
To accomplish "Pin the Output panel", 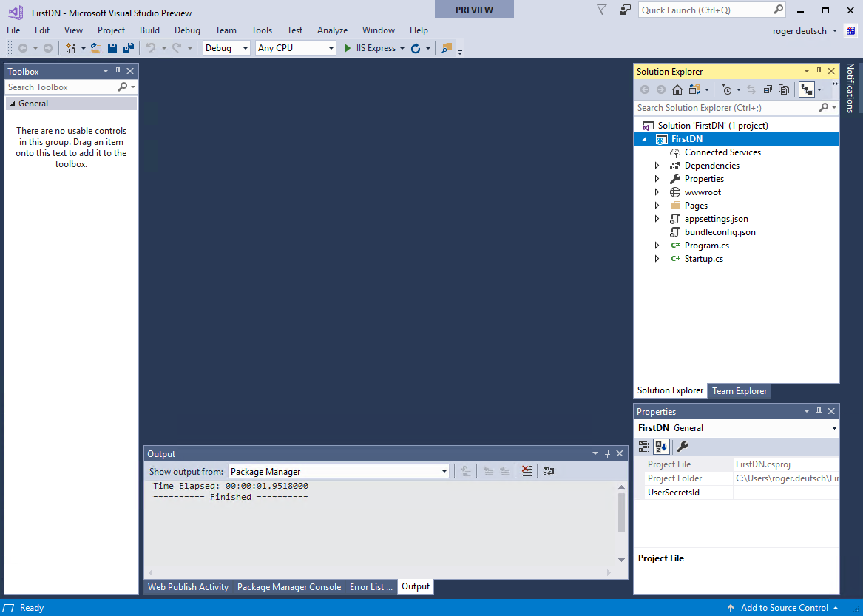I will pos(608,453).
